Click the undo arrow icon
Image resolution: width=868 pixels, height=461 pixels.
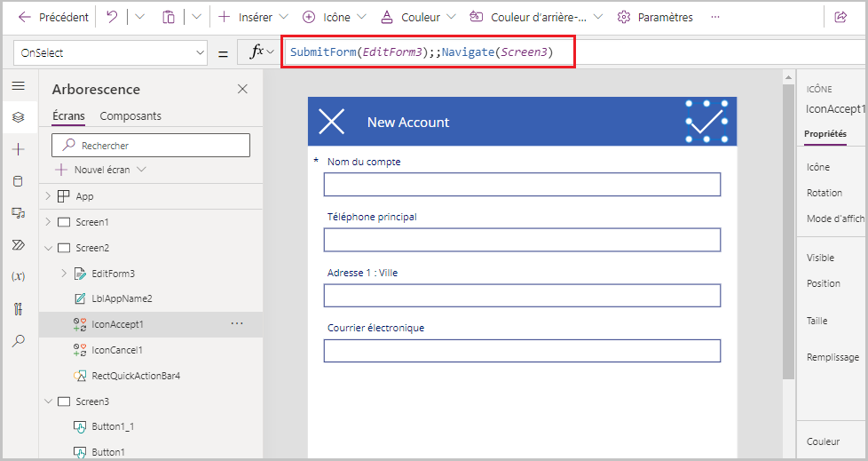pyautogui.click(x=112, y=17)
